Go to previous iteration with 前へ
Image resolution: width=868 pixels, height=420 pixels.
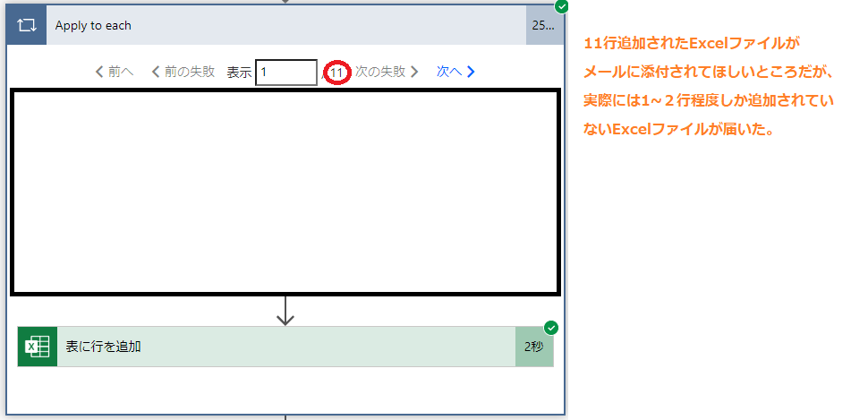pyautogui.click(x=114, y=72)
